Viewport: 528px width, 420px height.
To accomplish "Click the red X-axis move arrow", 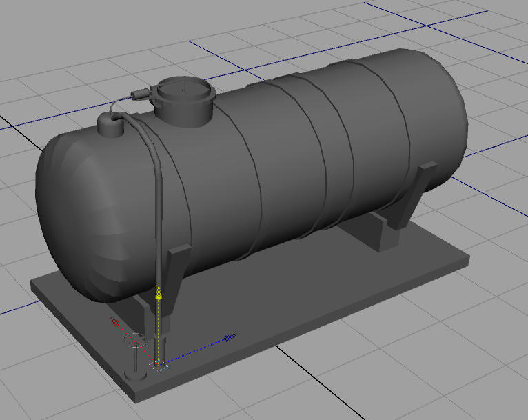I will click(x=115, y=322).
